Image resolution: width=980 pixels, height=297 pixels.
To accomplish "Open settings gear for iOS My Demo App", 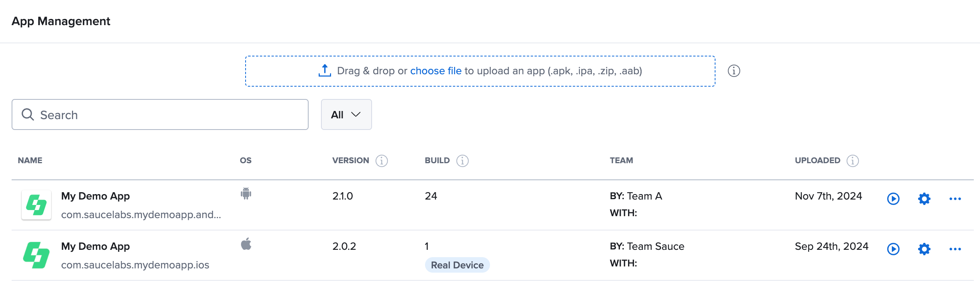I will (924, 249).
